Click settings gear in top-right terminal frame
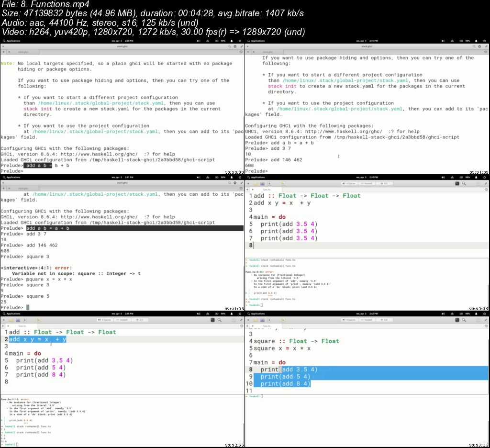 [479, 46]
